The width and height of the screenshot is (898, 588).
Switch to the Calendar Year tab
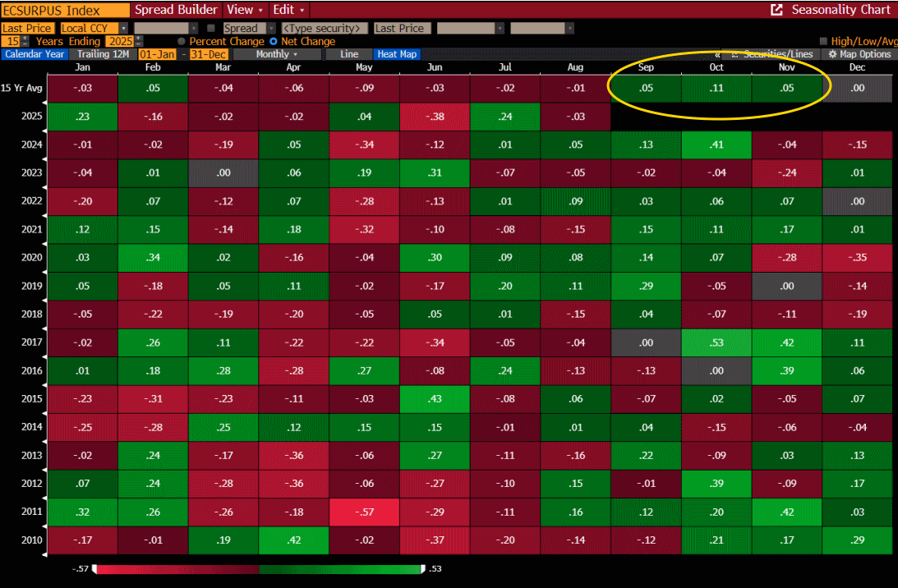pyautogui.click(x=35, y=53)
